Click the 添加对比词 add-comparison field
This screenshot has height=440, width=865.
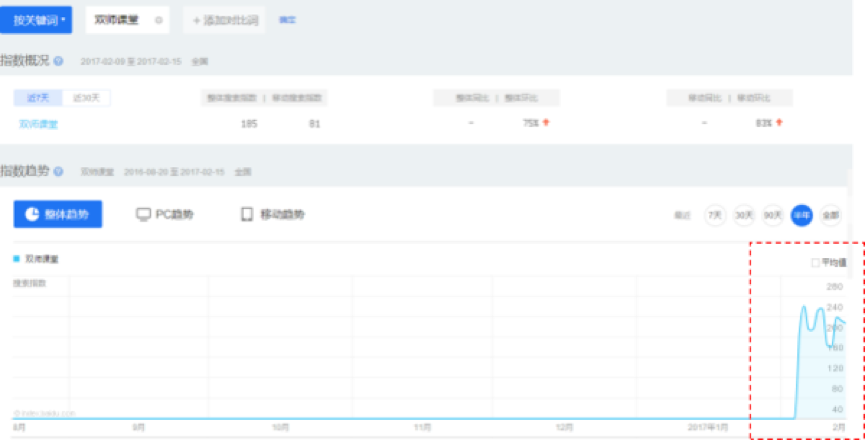point(224,20)
